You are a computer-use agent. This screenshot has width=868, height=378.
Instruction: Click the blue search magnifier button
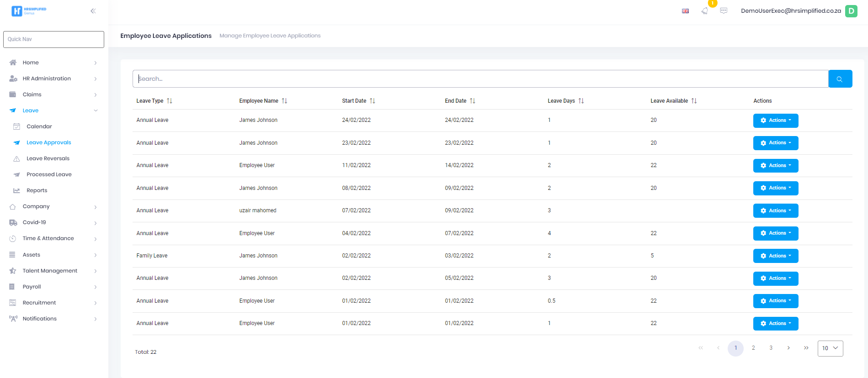(840, 79)
